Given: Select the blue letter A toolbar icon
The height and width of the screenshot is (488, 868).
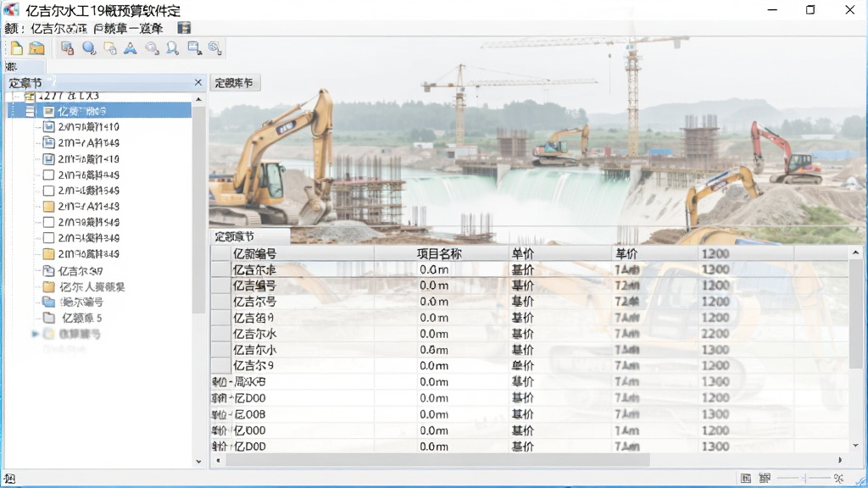Looking at the screenshot, I should [130, 48].
